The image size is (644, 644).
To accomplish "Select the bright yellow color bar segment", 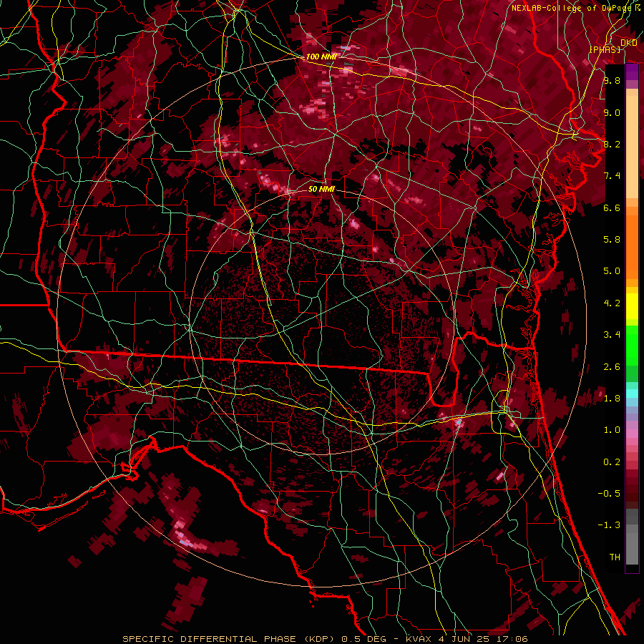I will [x=632, y=306].
